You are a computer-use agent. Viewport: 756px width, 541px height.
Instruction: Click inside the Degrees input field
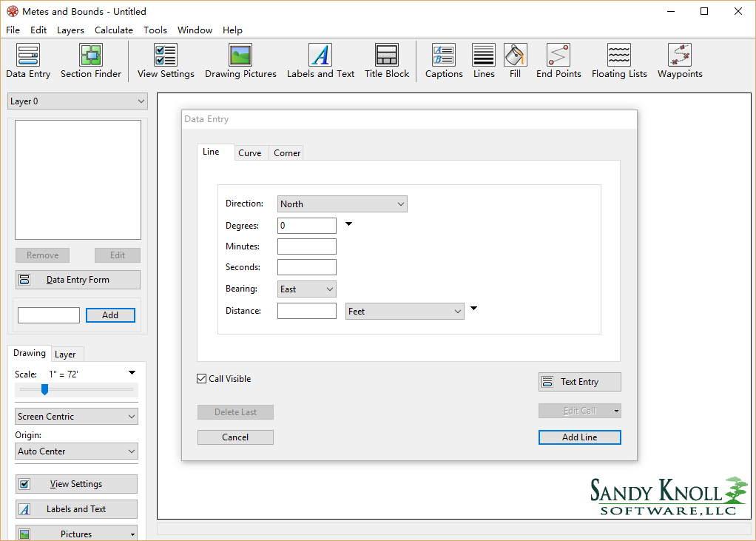(306, 225)
